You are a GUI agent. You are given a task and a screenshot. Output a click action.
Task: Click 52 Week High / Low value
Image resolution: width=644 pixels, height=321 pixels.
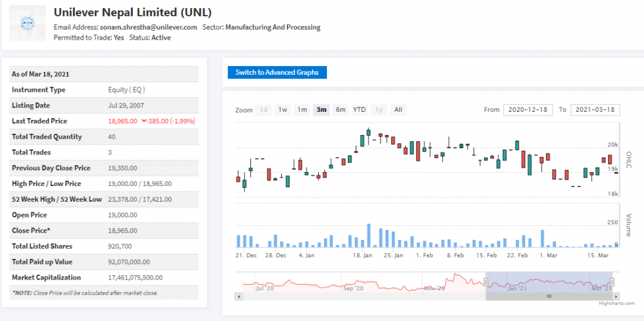pos(140,200)
